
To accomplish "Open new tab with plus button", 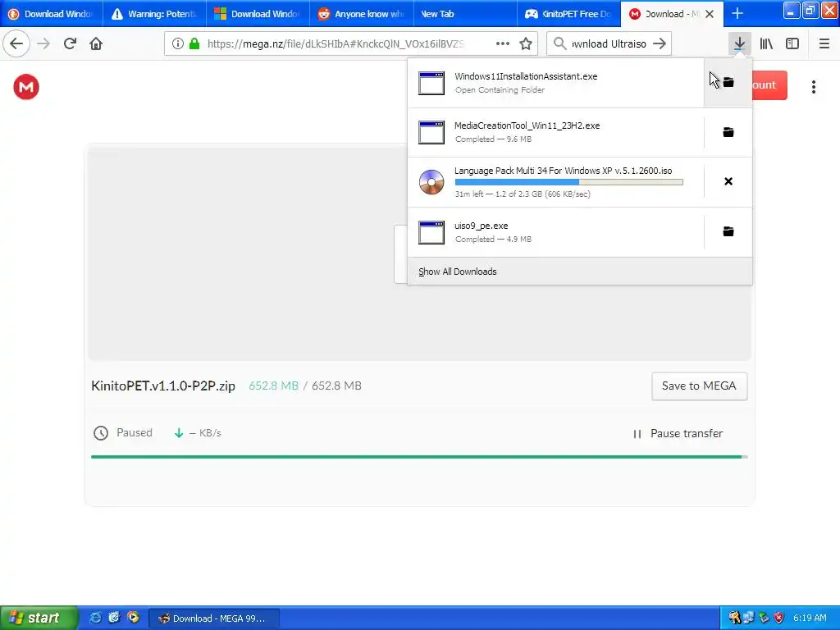I will [x=737, y=14].
